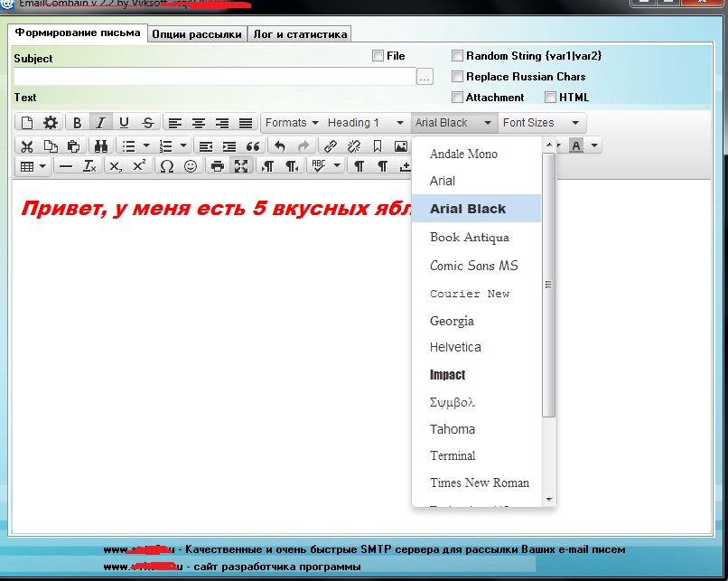Image resolution: width=728 pixels, height=581 pixels.
Task: Open the background color picker arrow
Action: (x=594, y=145)
